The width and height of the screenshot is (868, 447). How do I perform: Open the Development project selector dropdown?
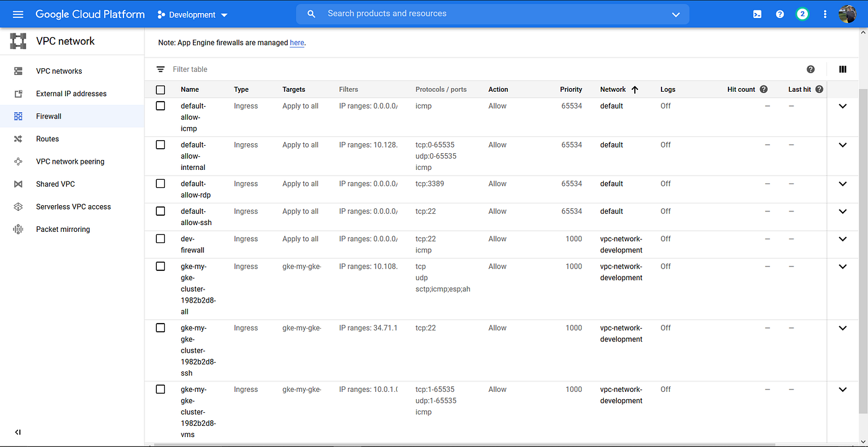pos(192,14)
